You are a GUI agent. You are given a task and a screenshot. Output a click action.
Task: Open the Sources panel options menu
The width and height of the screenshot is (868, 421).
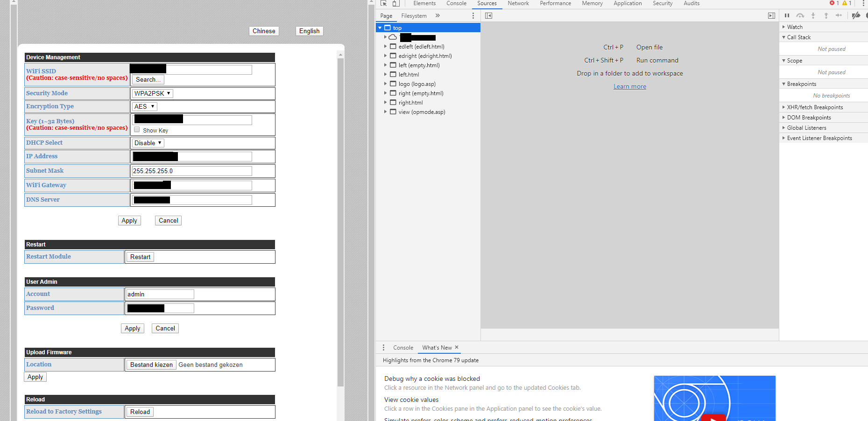[473, 15]
